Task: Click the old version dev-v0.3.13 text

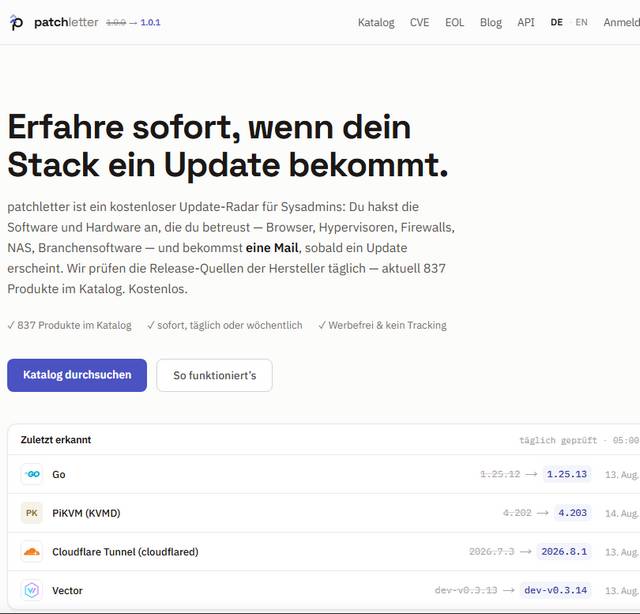Action: click(466, 590)
